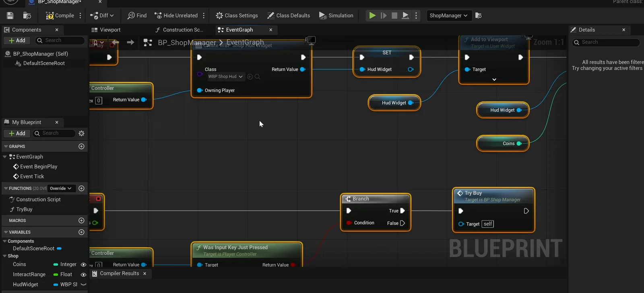
Task: Toggle Coins variable instance-editable eye
Action: 83,265
